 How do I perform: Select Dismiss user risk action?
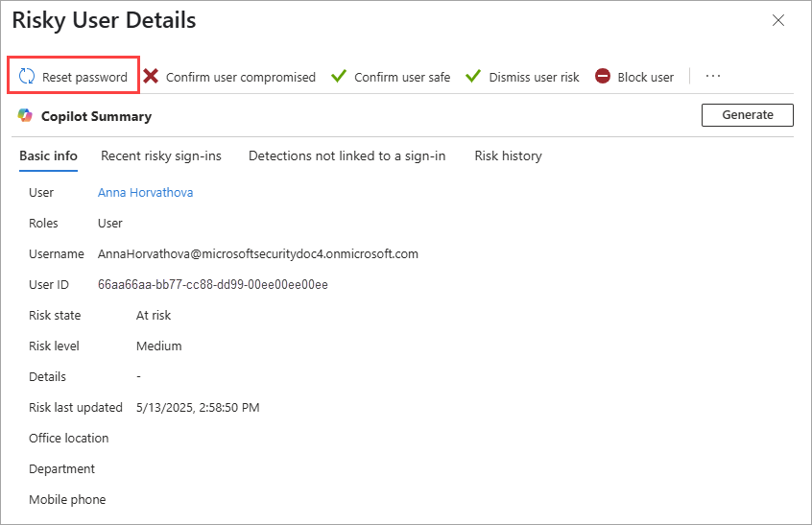click(534, 78)
